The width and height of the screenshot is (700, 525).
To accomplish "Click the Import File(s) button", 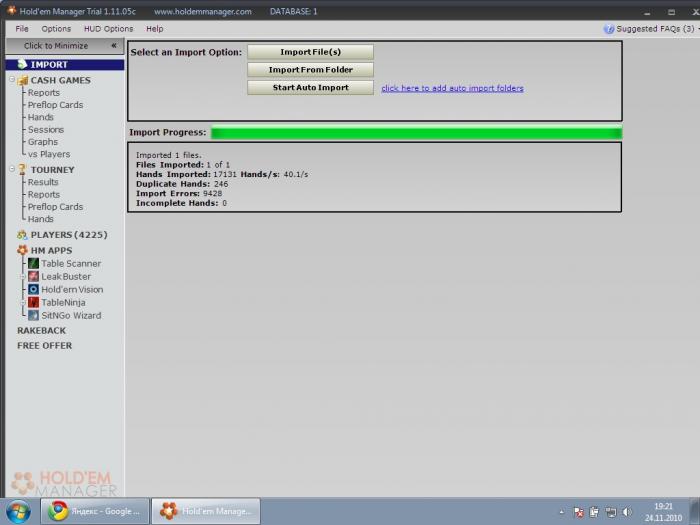I will click(x=310, y=52).
